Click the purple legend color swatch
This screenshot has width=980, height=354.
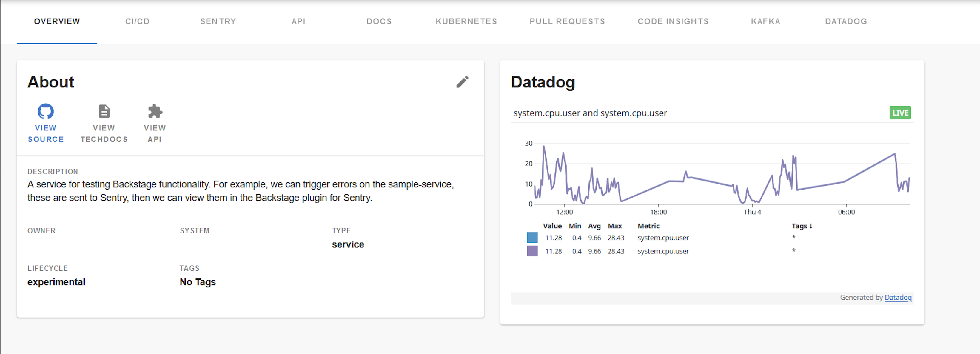coord(532,251)
